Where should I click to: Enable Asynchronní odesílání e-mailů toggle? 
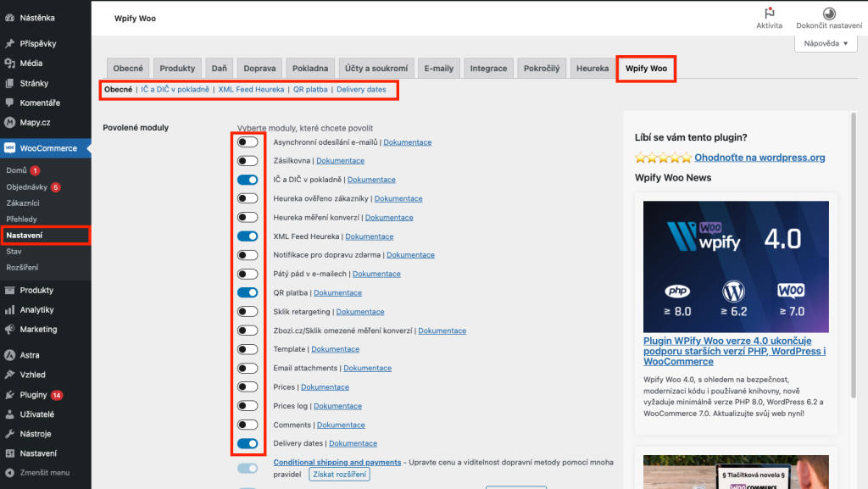[248, 142]
